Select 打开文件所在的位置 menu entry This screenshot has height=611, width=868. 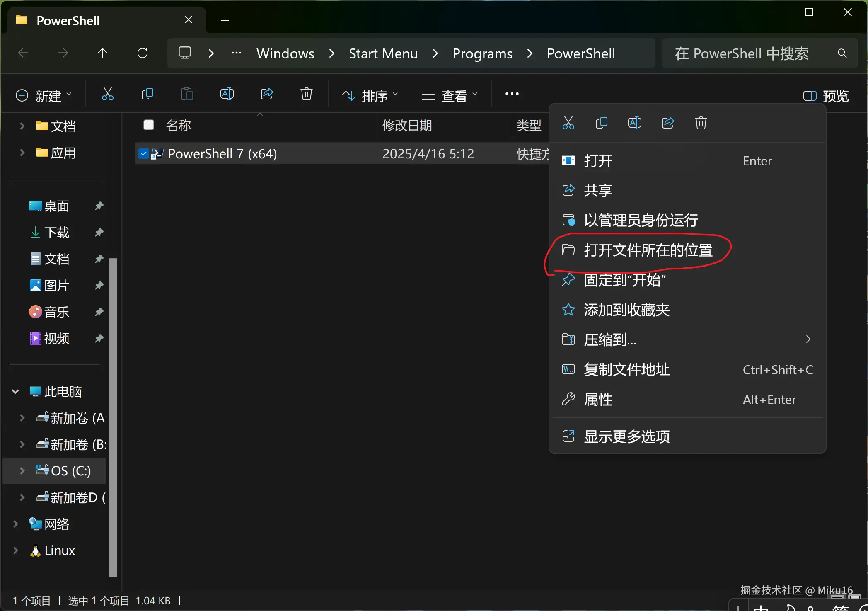click(648, 250)
